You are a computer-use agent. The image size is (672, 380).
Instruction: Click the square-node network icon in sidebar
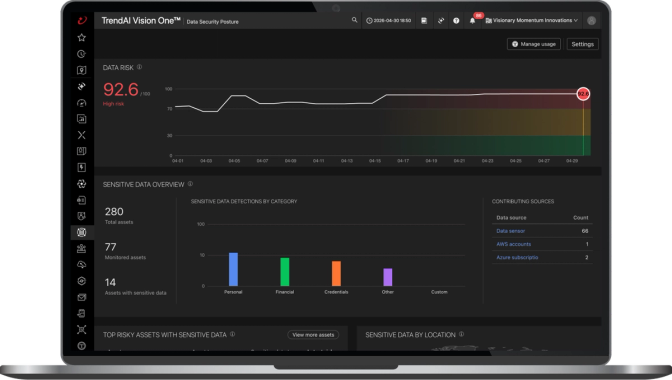[81, 329]
